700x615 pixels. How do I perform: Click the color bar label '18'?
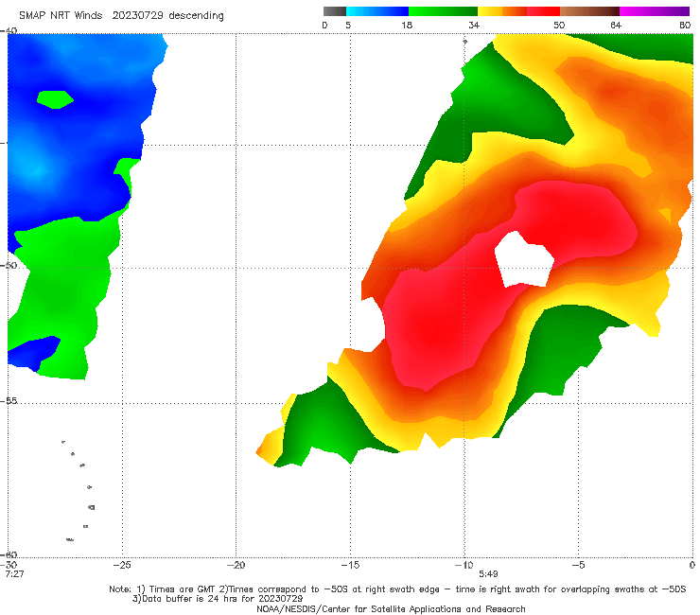pos(407,25)
